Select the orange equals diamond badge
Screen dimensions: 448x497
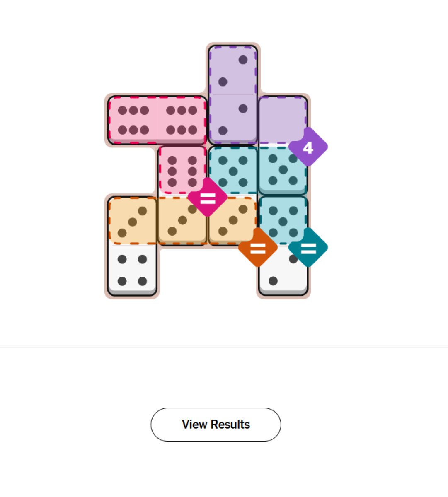(x=258, y=248)
